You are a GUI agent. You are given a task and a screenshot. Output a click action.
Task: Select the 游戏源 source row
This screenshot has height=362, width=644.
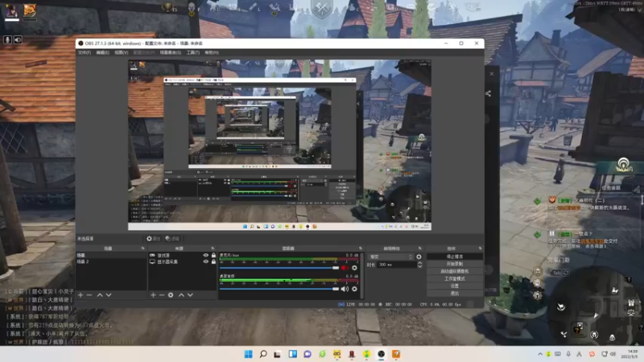click(183, 255)
